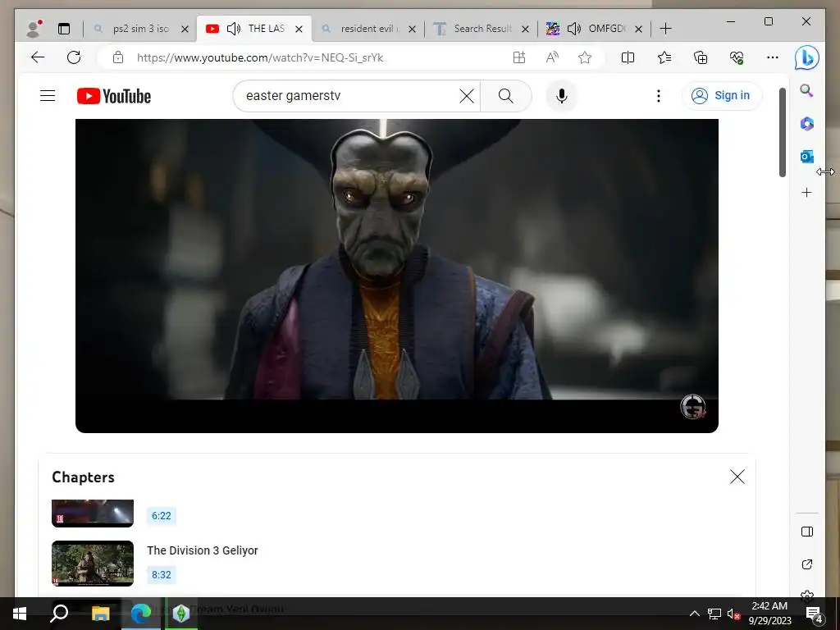Go back to the previous page
This screenshot has height=630, width=840.
coord(38,57)
